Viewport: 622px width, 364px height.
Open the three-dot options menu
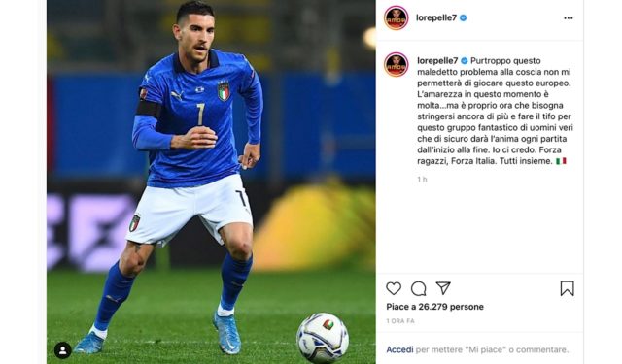(568, 18)
